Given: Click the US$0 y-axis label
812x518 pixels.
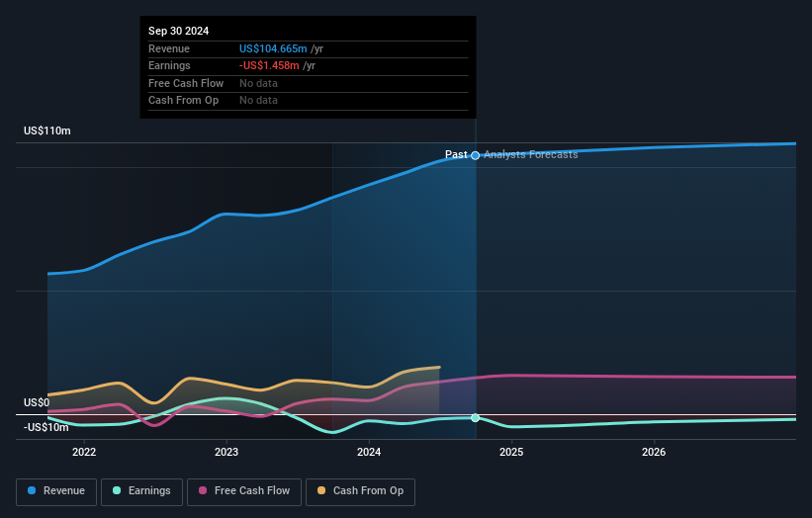Looking at the screenshot, I should 37,402.
